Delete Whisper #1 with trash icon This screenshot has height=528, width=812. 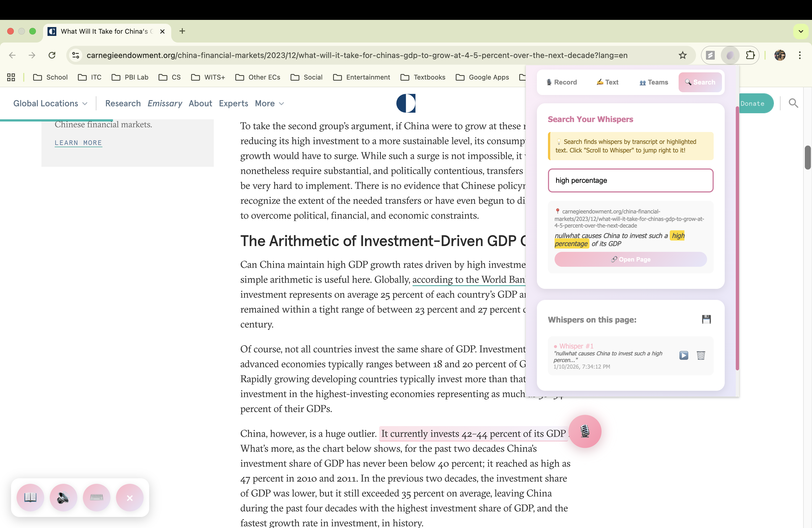click(x=701, y=355)
